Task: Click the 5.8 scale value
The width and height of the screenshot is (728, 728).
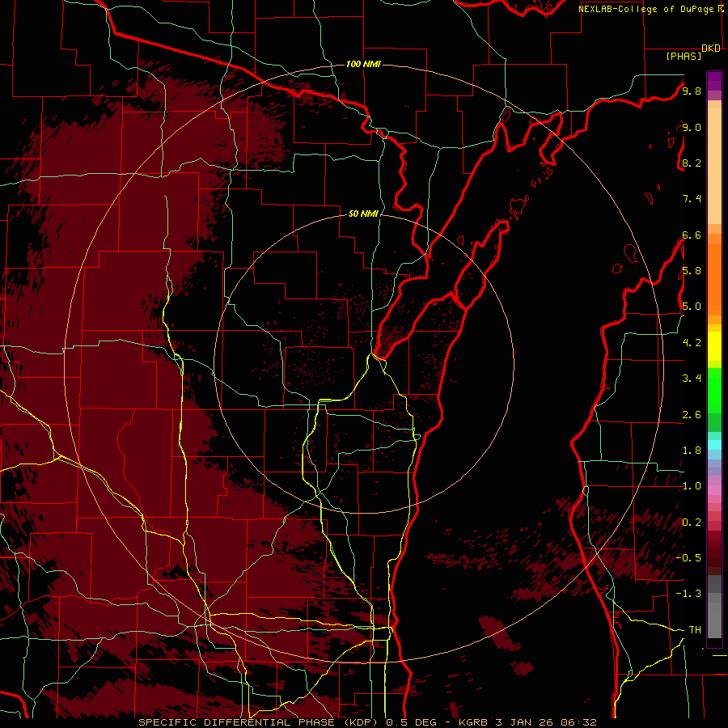Action: coord(692,271)
